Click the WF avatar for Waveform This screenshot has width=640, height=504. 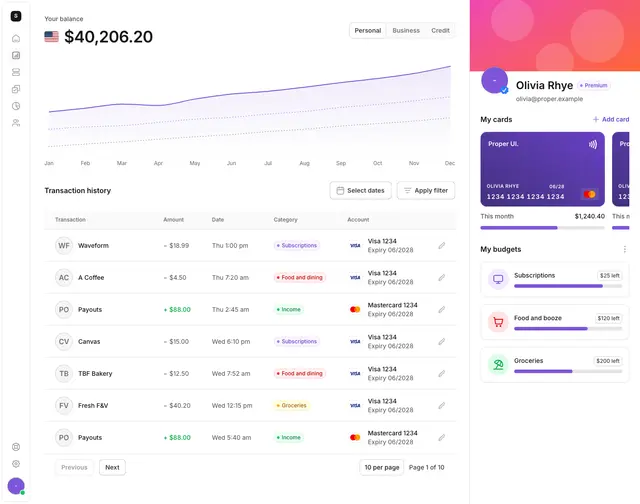point(64,246)
